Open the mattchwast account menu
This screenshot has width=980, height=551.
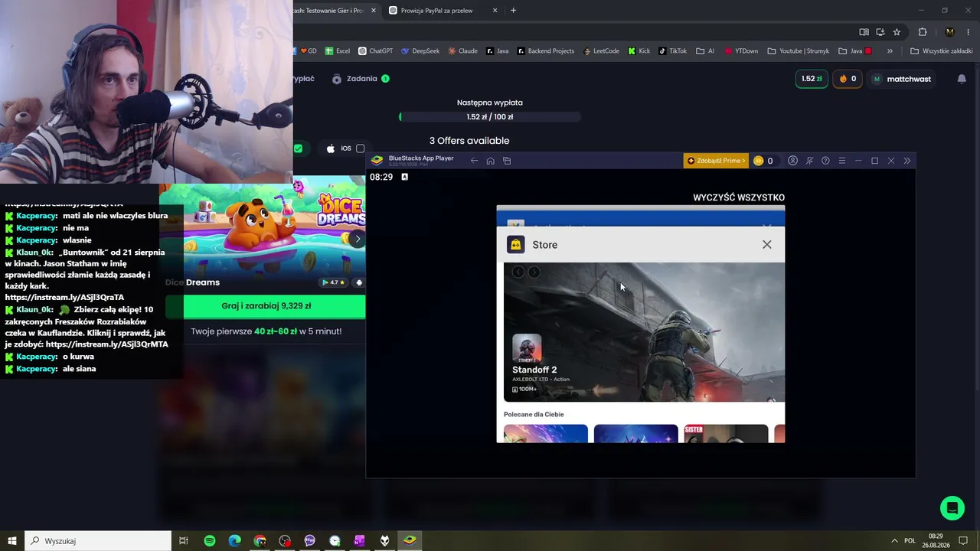[x=903, y=79]
